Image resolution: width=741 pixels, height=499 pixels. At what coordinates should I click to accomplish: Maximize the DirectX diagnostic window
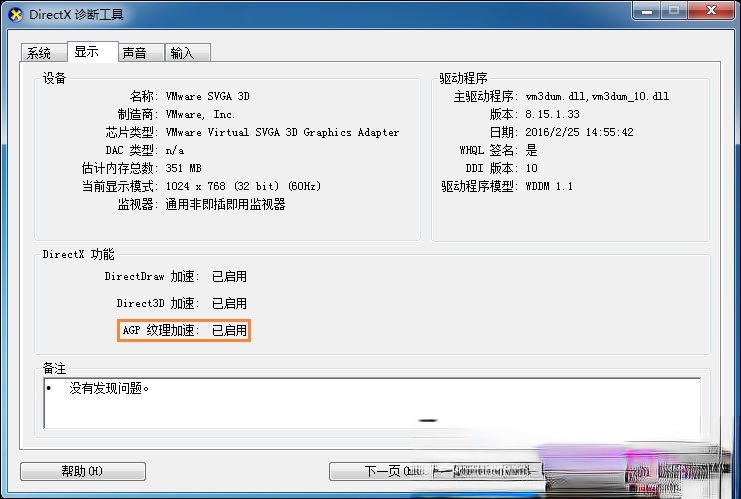tap(674, 10)
